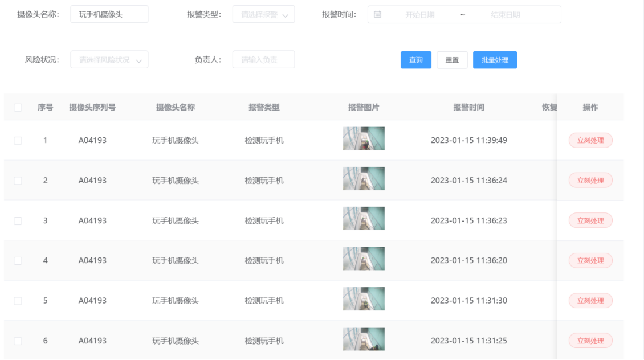
Task: Toggle the select-all checkbox in table header
Action: [x=18, y=107]
